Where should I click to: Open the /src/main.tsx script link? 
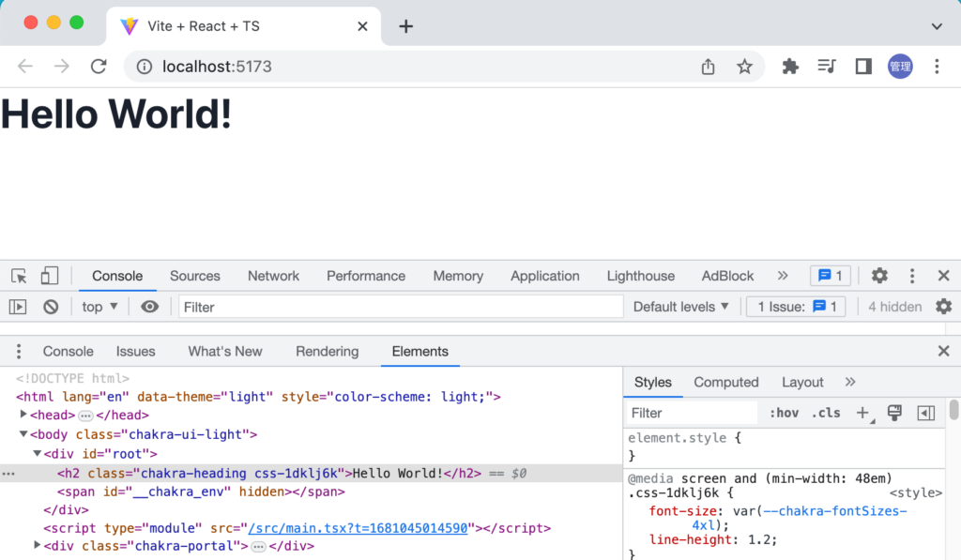click(355, 528)
